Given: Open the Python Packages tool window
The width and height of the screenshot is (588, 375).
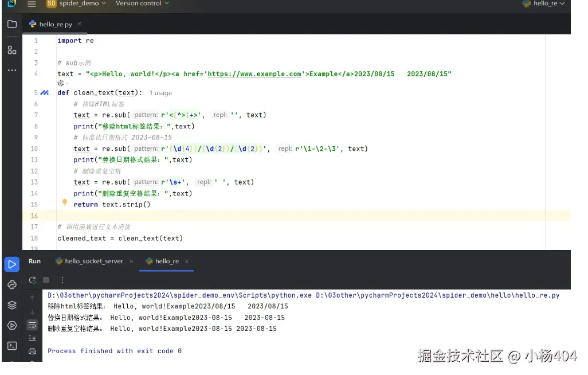Looking at the screenshot, I should (x=12, y=284).
